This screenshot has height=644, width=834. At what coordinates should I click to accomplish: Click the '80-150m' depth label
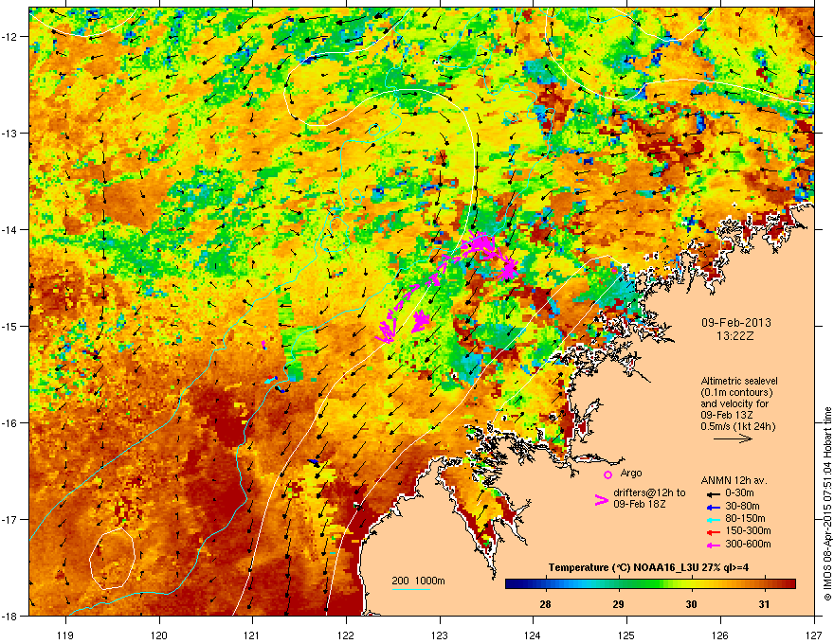745,518
